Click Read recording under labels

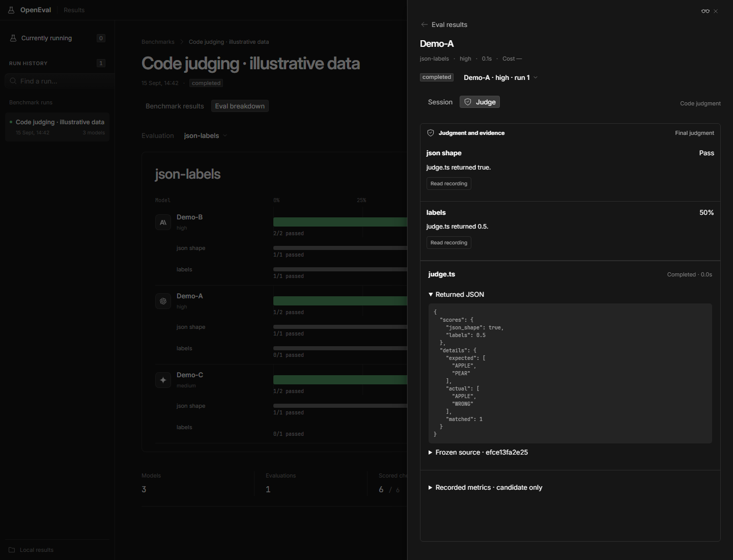point(449,242)
